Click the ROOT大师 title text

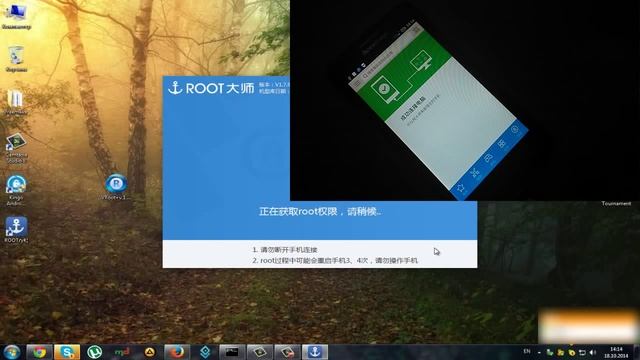[x=220, y=88]
